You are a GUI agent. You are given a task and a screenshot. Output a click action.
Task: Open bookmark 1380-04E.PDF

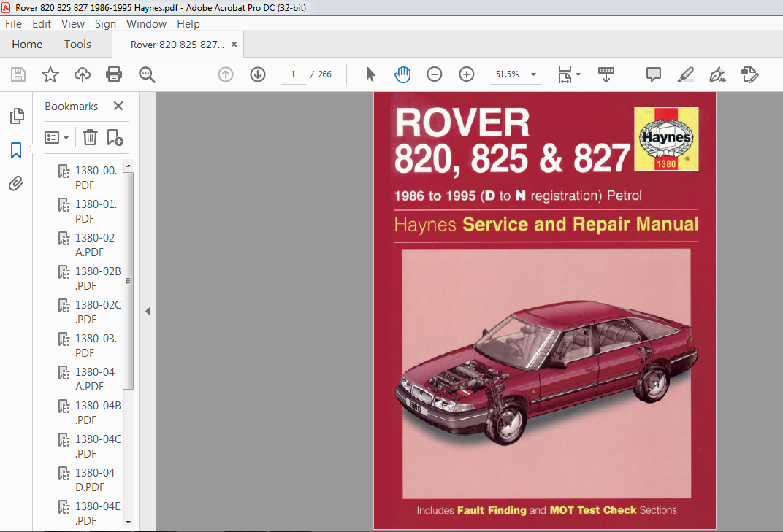[90, 513]
